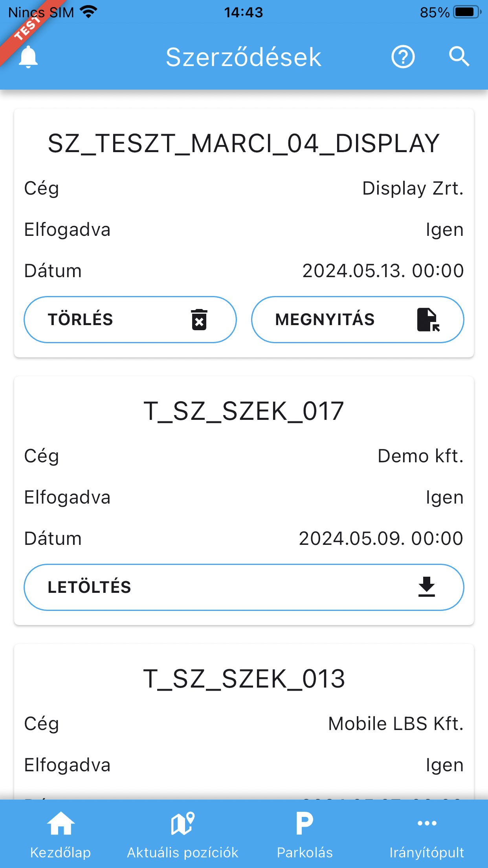Tap the map pin icon for positions

(183, 823)
